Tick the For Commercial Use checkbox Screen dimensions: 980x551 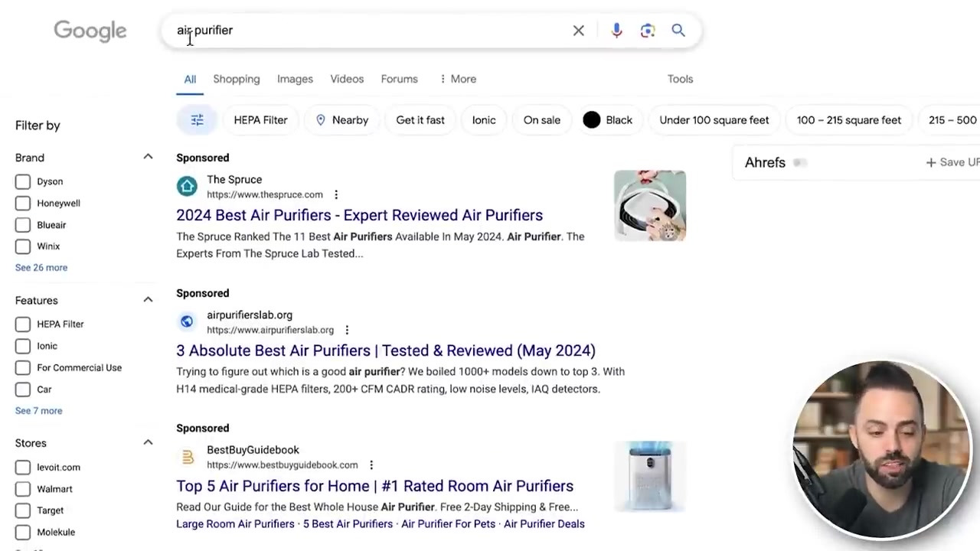(23, 367)
